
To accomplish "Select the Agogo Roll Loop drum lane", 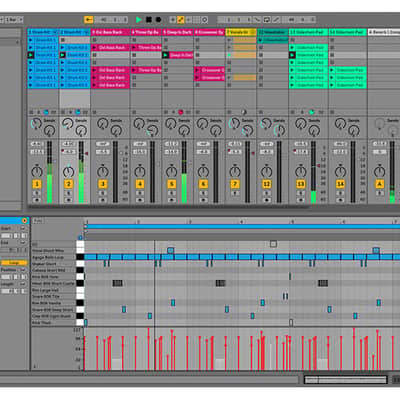I will [x=54, y=257].
